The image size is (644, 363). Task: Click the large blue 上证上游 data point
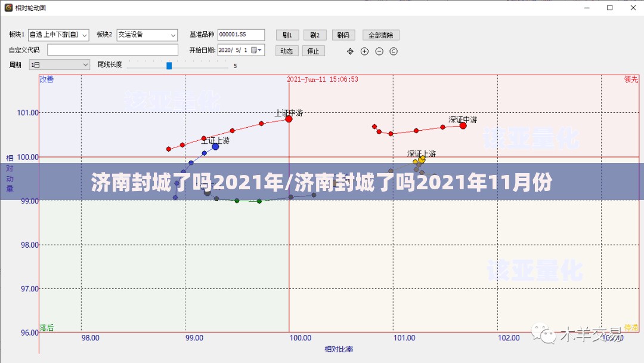tap(215, 146)
